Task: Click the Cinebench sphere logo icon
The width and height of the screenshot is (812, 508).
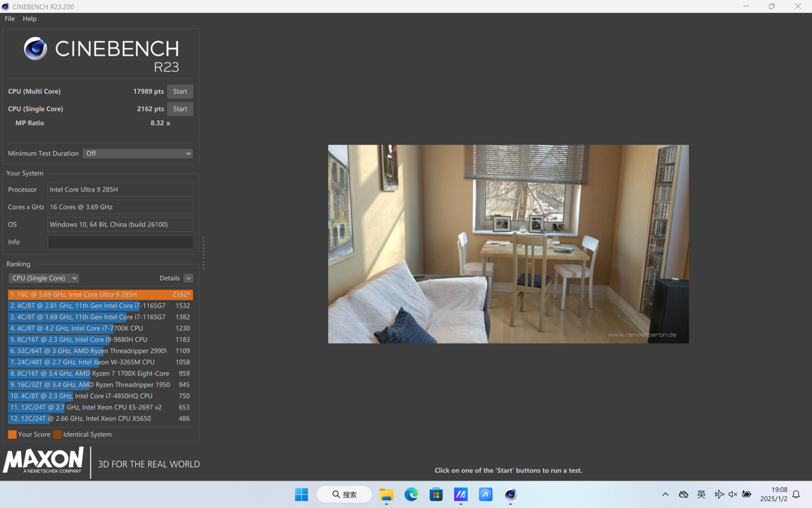Action: [35, 49]
